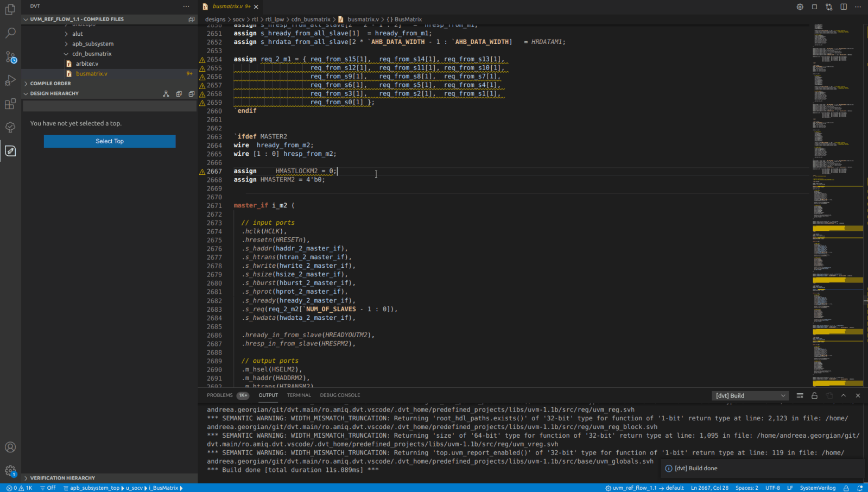
Task: Expand the Verification Hierarchy section
Action: [x=62, y=478]
